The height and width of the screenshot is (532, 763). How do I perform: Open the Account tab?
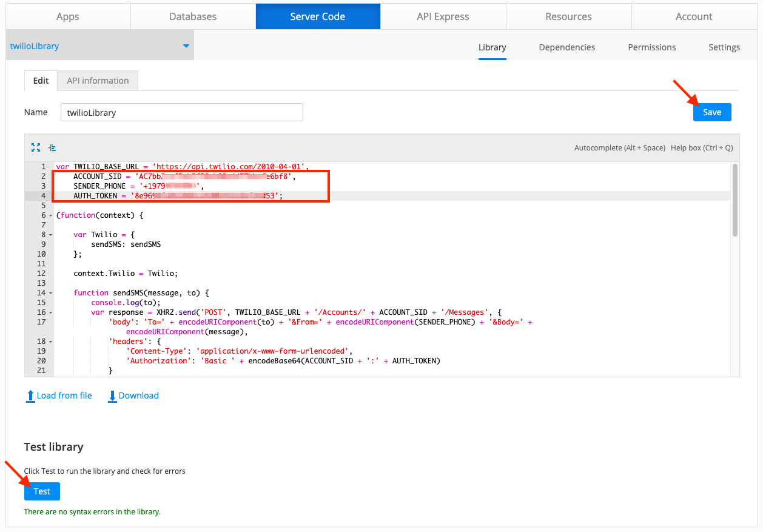coord(694,16)
